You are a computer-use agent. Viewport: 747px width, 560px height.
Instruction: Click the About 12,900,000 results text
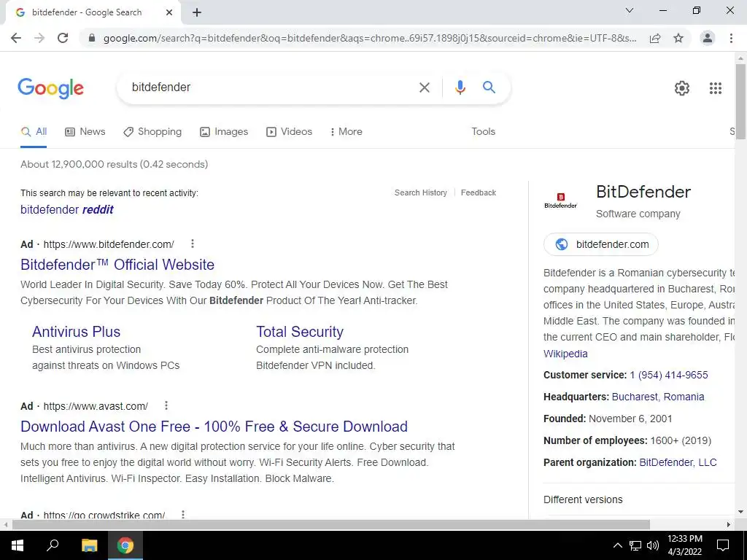click(x=114, y=164)
